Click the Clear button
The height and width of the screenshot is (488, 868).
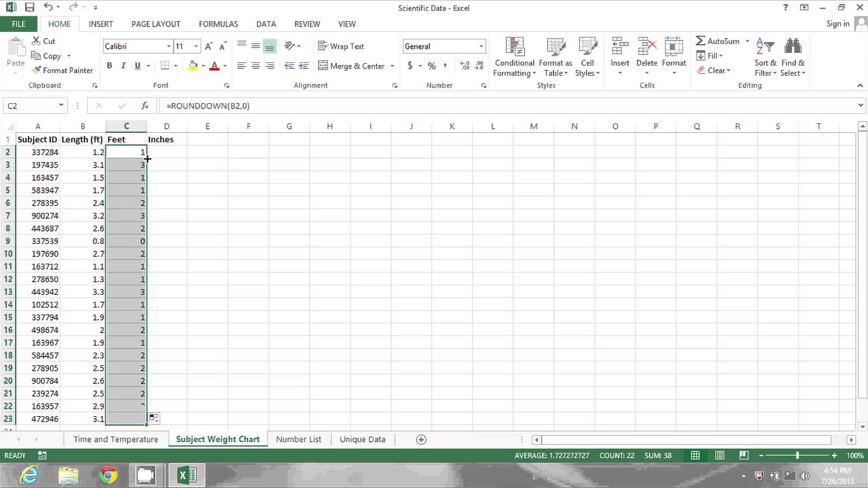[713, 70]
